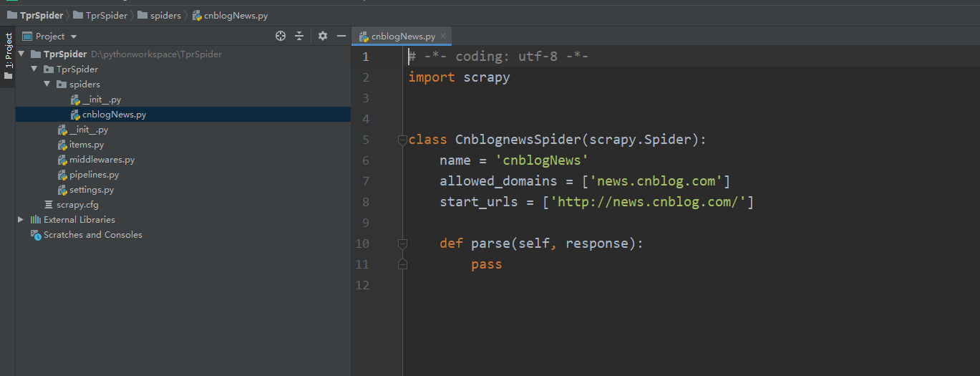This screenshot has width=980, height=376.
Task: Select items.py in project tree
Action: [183, 145]
